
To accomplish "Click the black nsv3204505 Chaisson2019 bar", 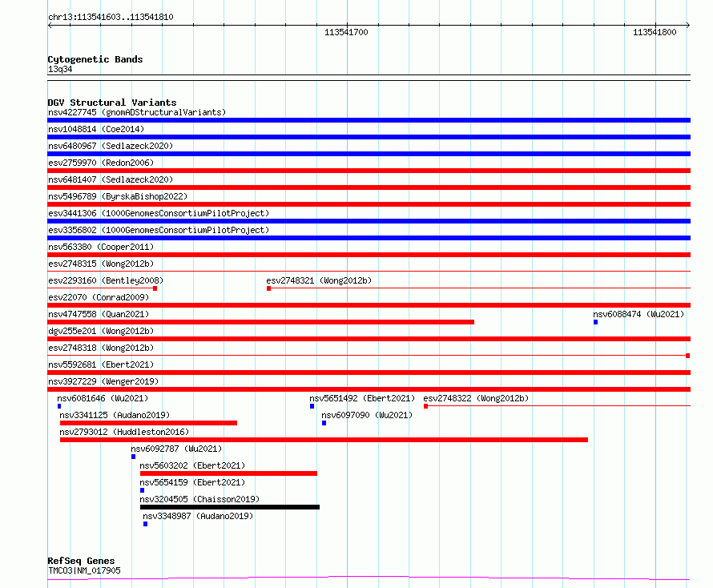I will pos(230,507).
